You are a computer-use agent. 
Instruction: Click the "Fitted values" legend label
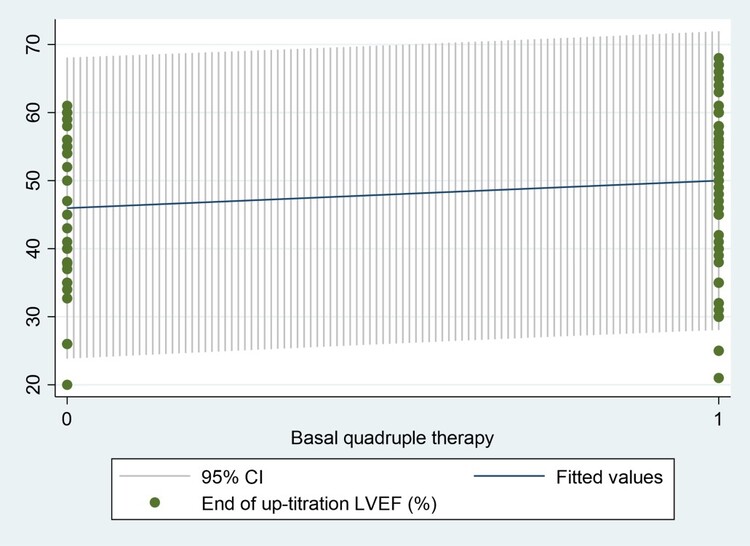click(x=609, y=478)
